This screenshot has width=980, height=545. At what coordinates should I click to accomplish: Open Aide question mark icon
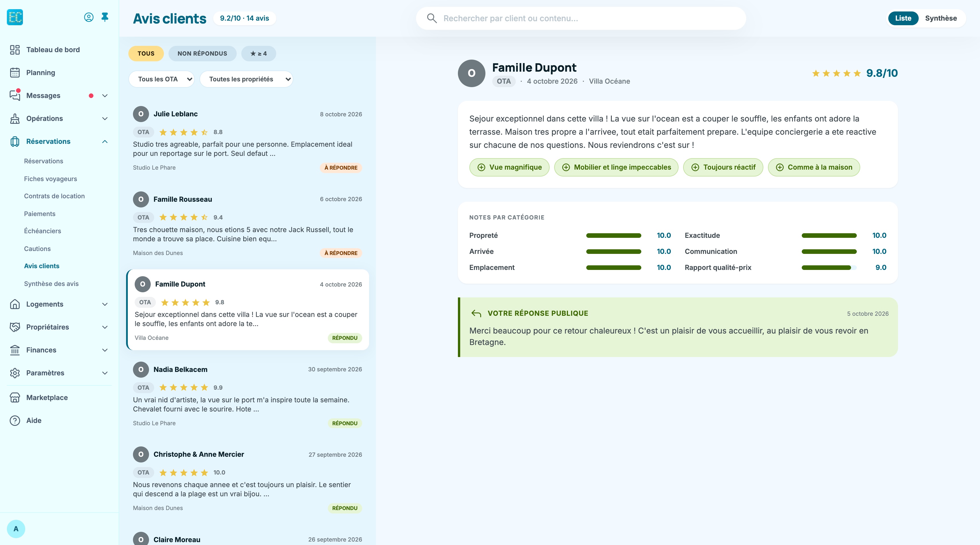pyautogui.click(x=15, y=421)
